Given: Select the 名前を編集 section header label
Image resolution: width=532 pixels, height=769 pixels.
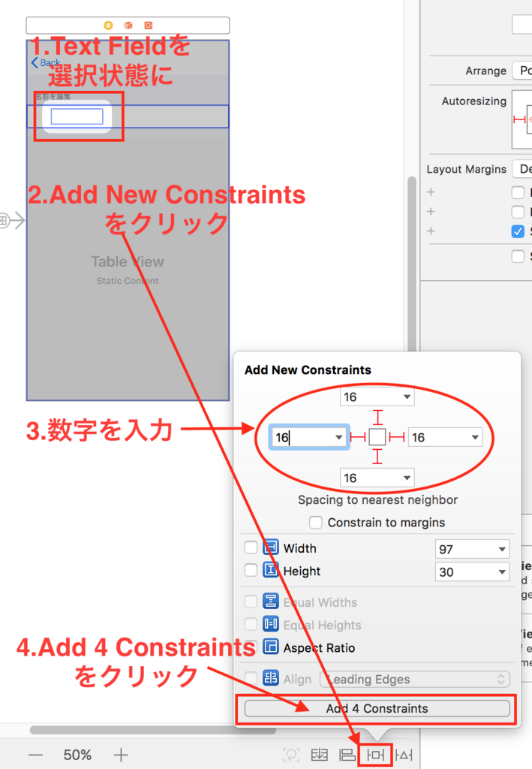Looking at the screenshot, I should pyautogui.click(x=53, y=97).
